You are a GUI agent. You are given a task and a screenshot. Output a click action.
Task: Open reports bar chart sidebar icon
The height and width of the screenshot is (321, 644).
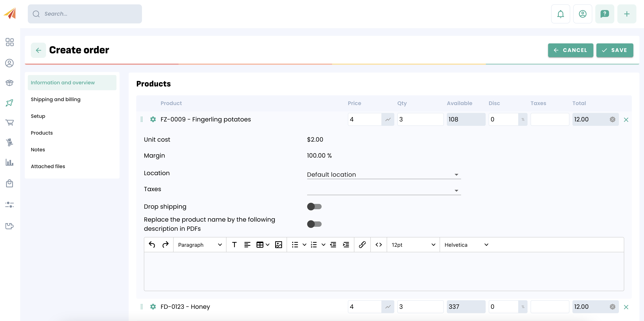point(10,162)
